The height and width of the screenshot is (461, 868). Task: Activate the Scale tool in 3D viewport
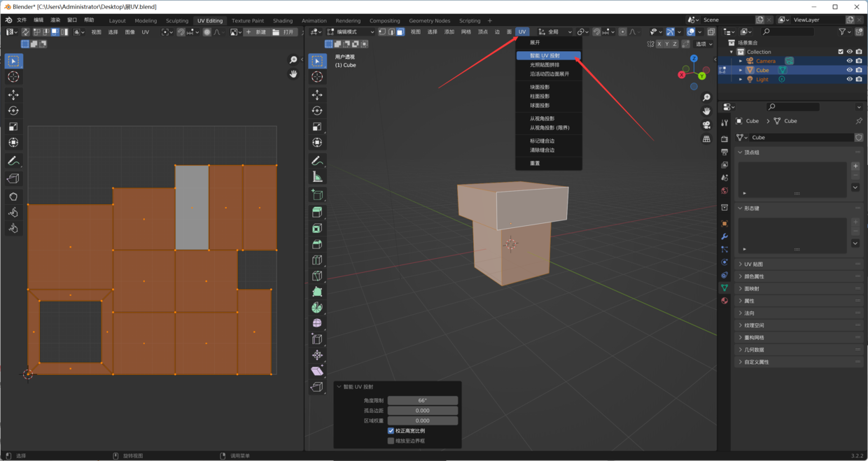coord(317,127)
